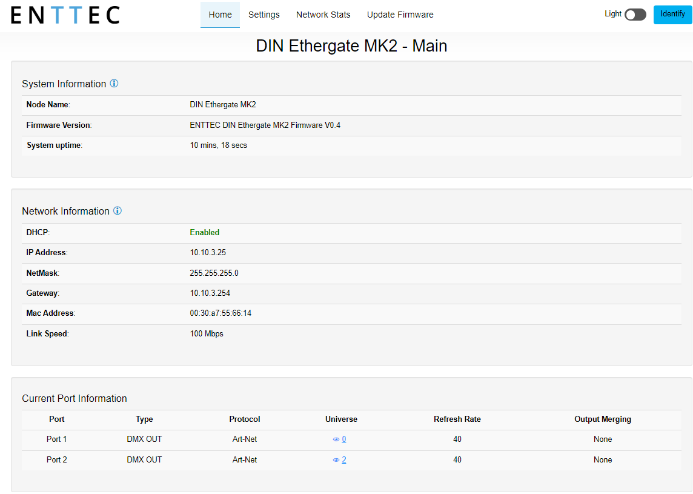693x494 pixels.
Task: Click refresh rate 40 in Port 1 row
Action: pos(457,439)
